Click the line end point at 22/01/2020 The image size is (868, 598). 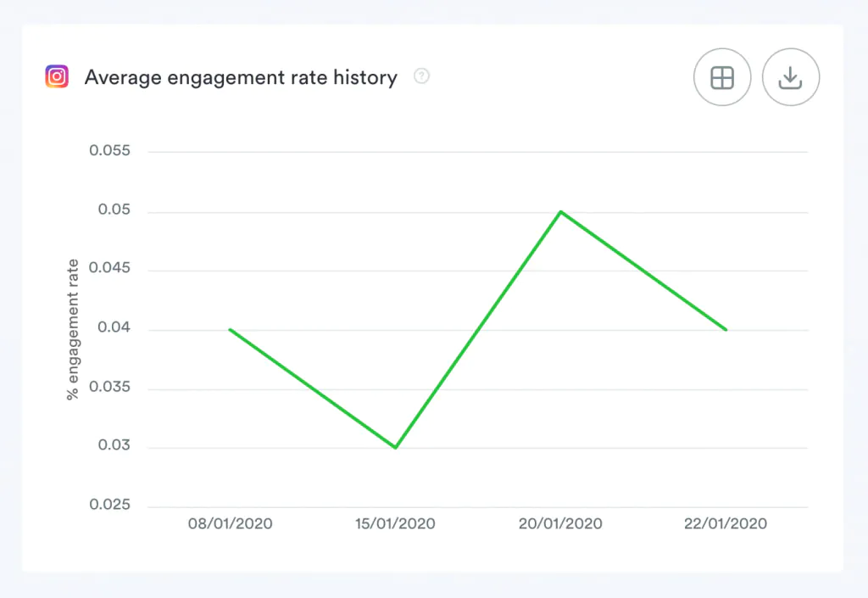coord(726,329)
